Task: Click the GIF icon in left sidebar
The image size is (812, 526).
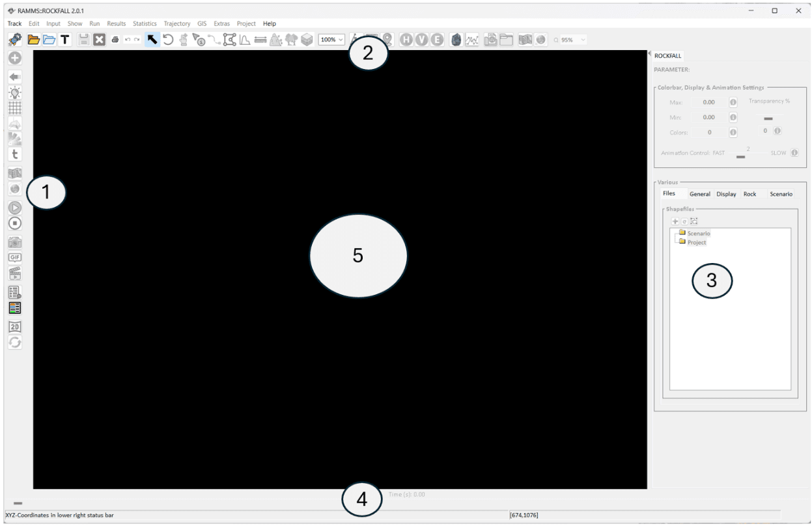Action: [14, 257]
